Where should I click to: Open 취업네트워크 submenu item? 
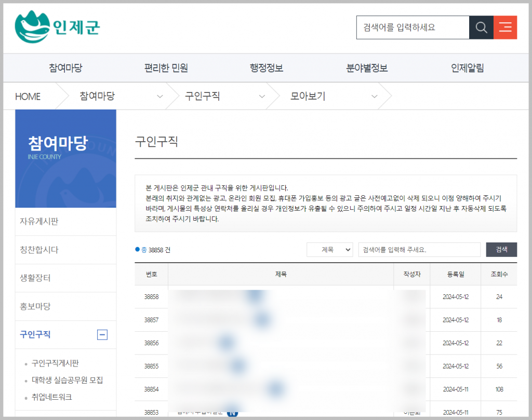[x=51, y=397]
